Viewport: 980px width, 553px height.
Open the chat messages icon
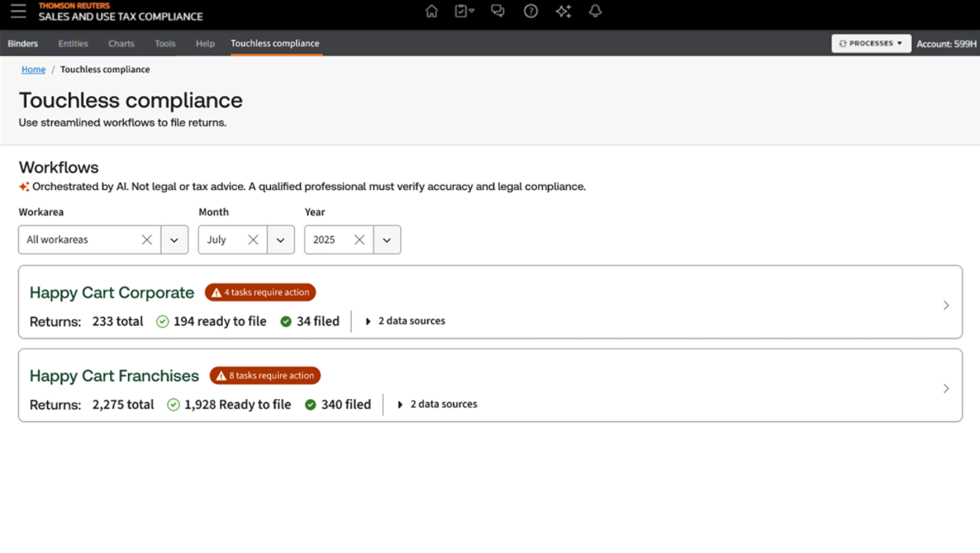pyautogui.click(x=498, y=11)
